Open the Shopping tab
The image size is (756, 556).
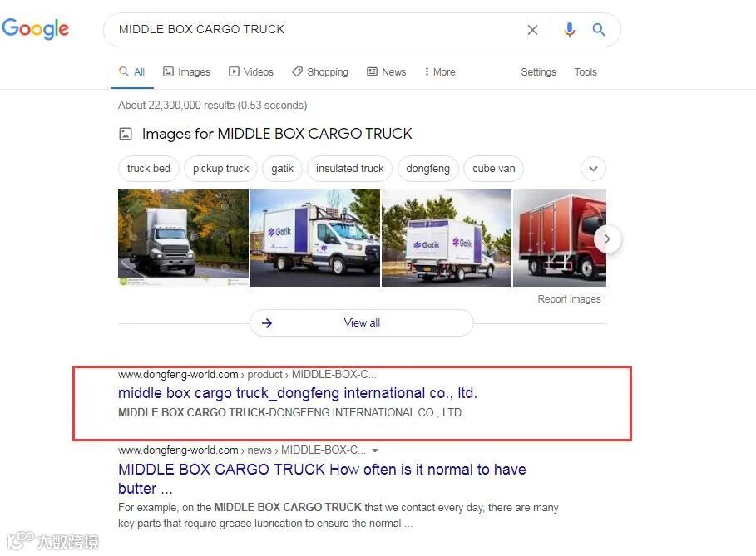pyautogui.click(x=320, y=71)
